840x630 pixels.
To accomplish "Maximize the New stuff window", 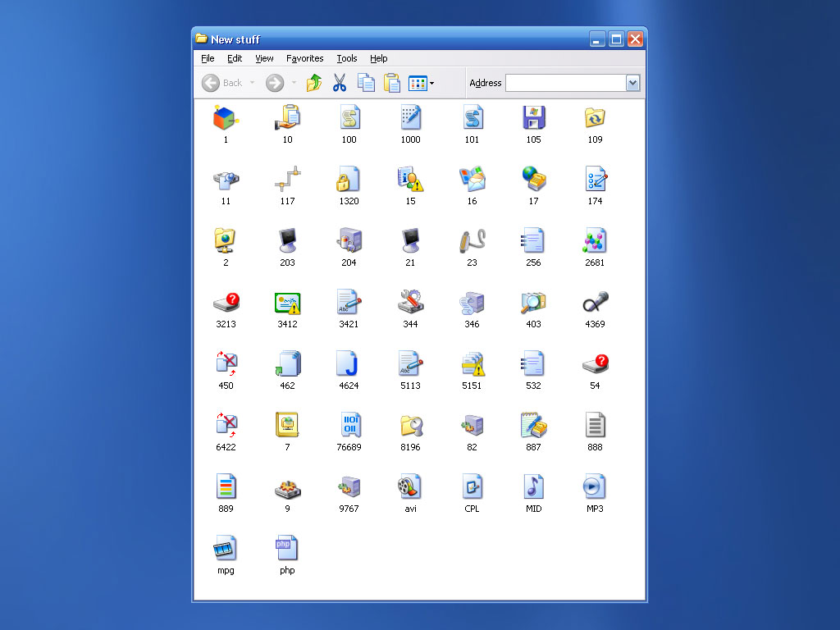I will pos(617,39).
